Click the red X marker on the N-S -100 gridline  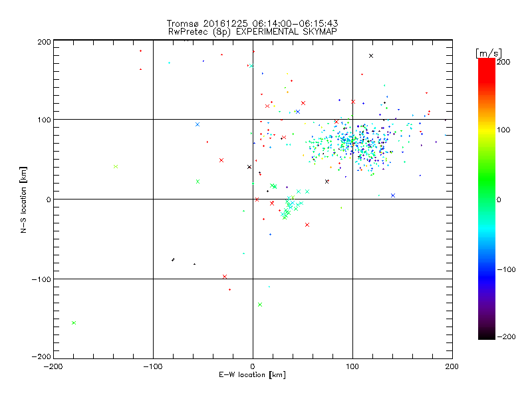[x=225, y=277]
